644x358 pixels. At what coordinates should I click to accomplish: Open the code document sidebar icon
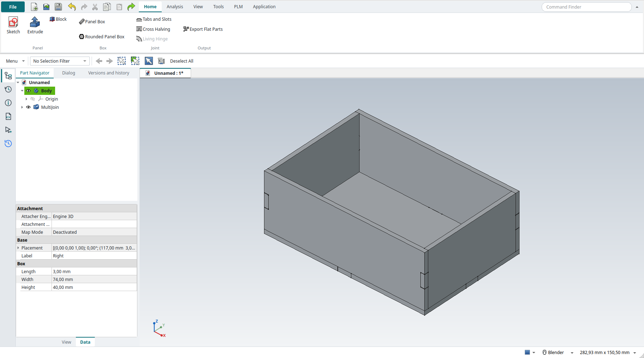pos(8,116)
